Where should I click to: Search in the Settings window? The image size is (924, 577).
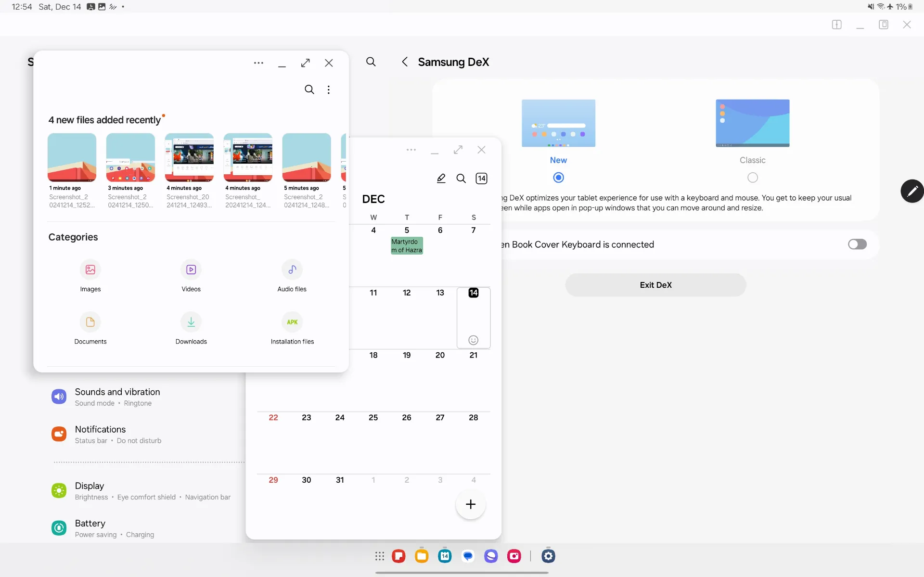371,62
